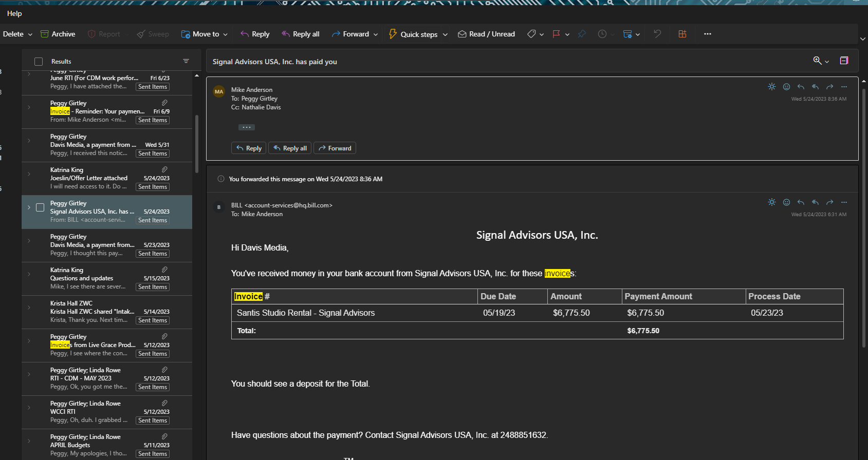Click the message list scrollbar thumb
The height and width of the screenshot is (460, 868).
(x=197, y=144)
